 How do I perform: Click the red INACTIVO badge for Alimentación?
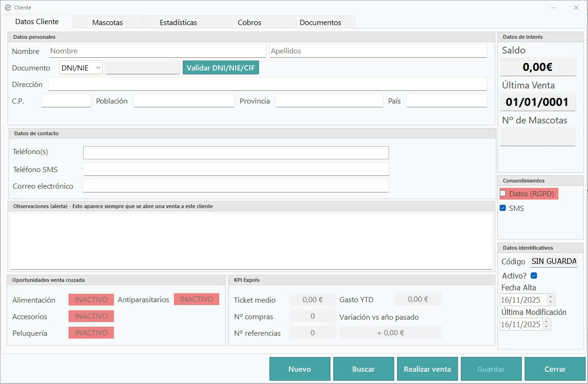pos(91,300)
